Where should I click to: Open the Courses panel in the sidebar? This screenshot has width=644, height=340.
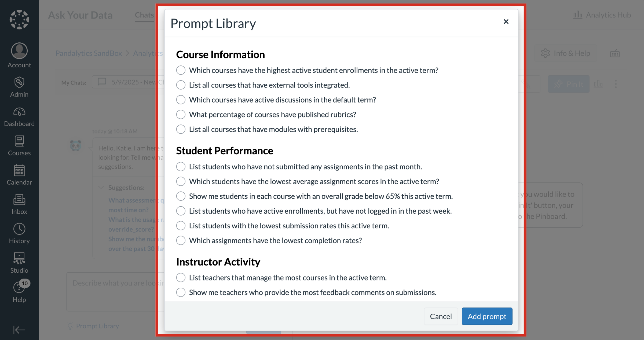[x=19, y=145]
